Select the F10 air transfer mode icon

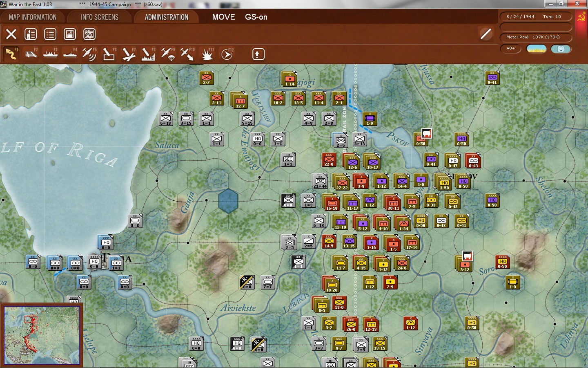click(x=187, y=54)
